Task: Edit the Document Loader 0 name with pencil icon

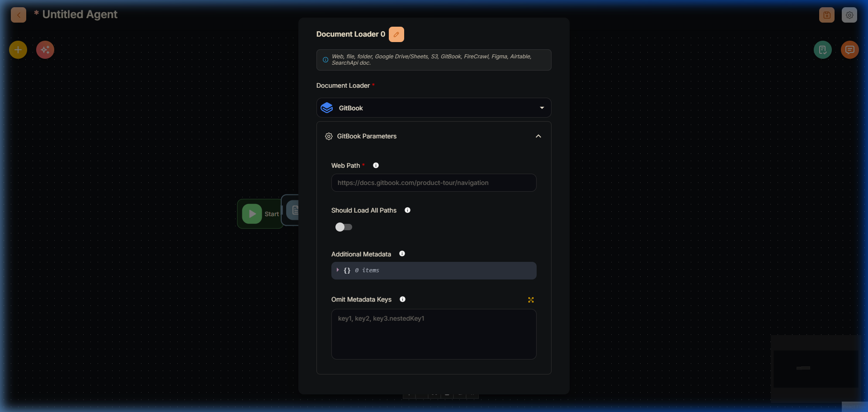Action: point(396,34)
